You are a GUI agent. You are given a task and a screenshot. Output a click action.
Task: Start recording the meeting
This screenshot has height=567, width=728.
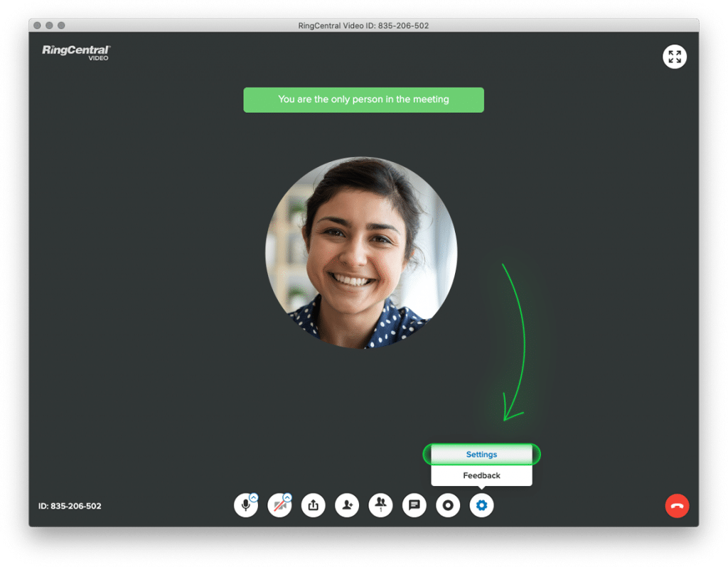[x=448, y=506]
